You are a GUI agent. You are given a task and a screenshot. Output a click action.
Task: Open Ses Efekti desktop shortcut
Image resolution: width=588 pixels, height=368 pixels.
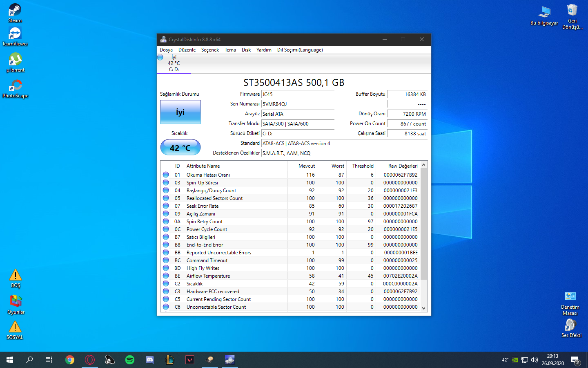coord(571,328)
